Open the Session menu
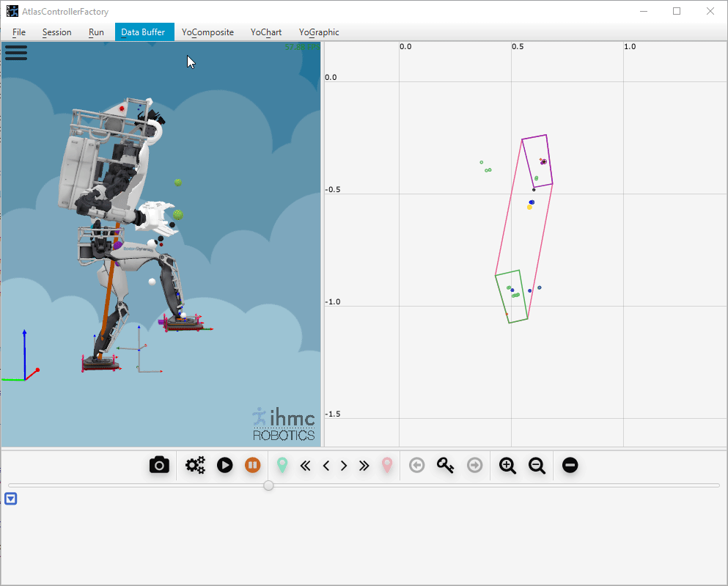 pos(56,32)
